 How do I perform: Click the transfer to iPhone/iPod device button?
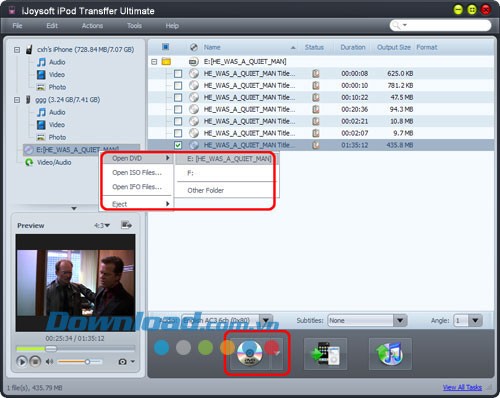click(x=325, y=354)
